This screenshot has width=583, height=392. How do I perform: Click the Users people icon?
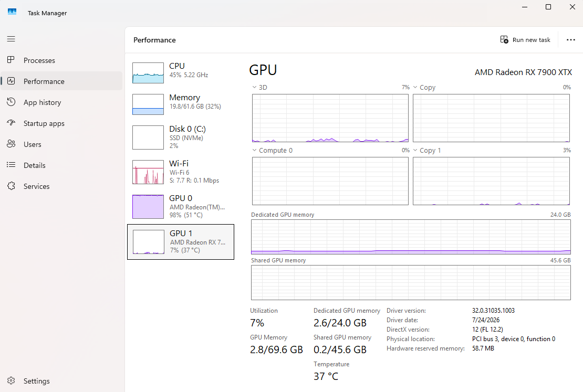click(11, 144)
